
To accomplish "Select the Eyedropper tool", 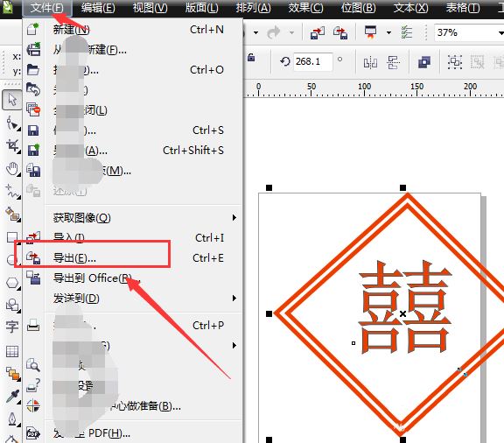I will 12,397.
